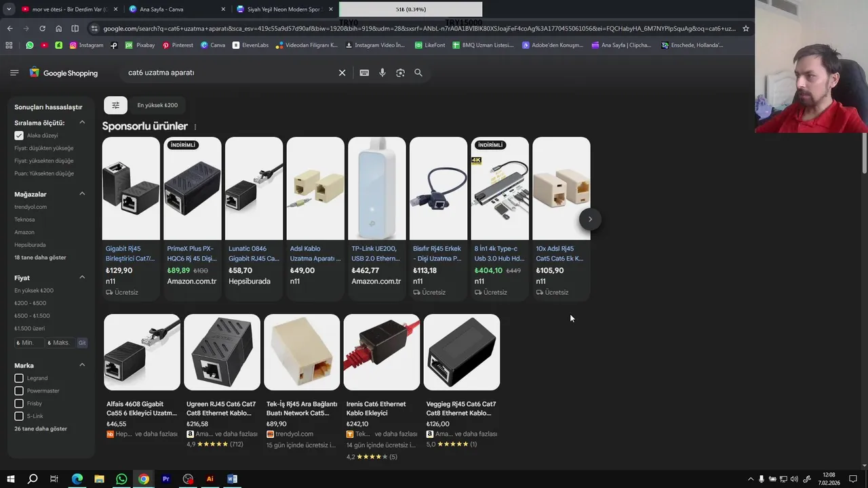
Task: Switch to the Ana Sayfa - Canva tab
Action: (x=175, y=9)
